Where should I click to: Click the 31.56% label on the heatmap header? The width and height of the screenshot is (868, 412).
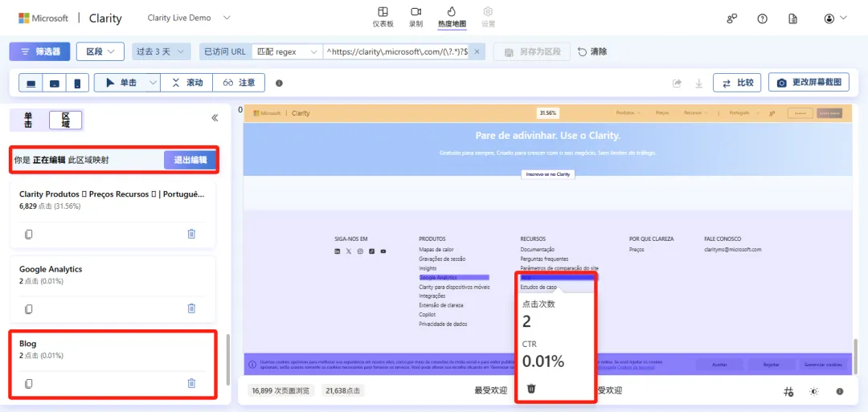[548, 112]
